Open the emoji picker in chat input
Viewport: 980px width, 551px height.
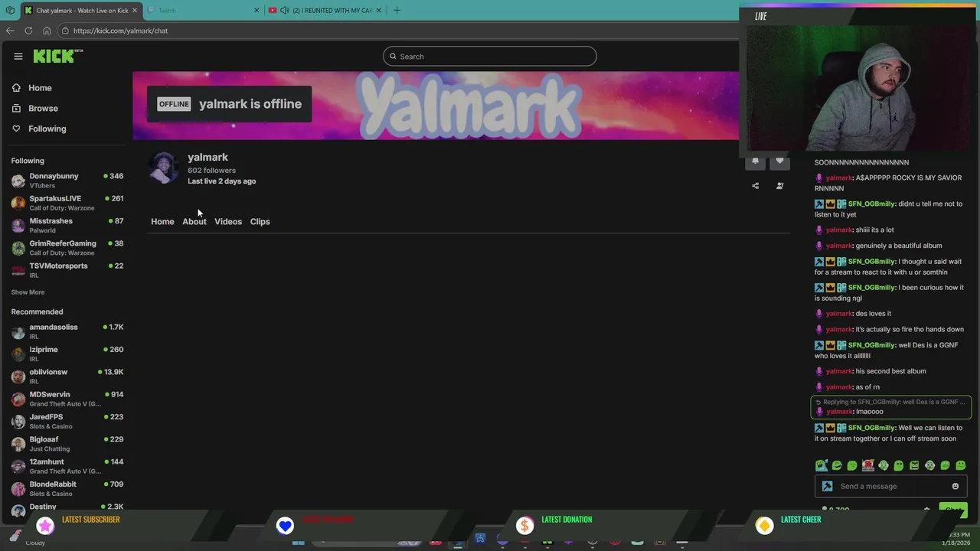955,487
